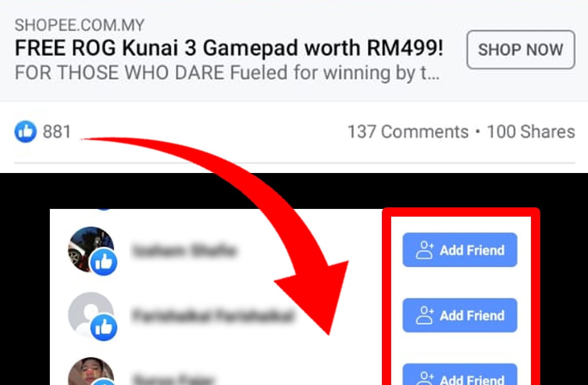
Task: Open the third liker's face profile picture
Action: click(91, 371)
